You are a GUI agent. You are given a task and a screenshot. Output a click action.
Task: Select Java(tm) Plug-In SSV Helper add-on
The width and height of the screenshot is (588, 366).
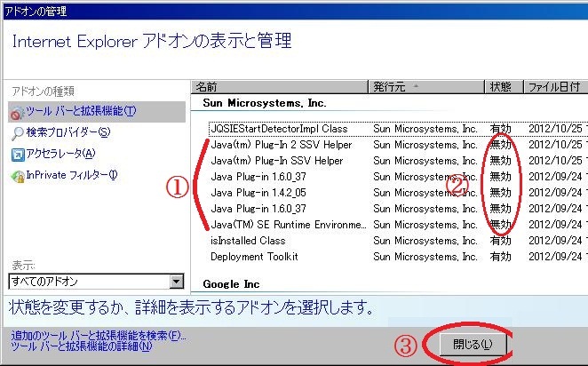[276, 161]
